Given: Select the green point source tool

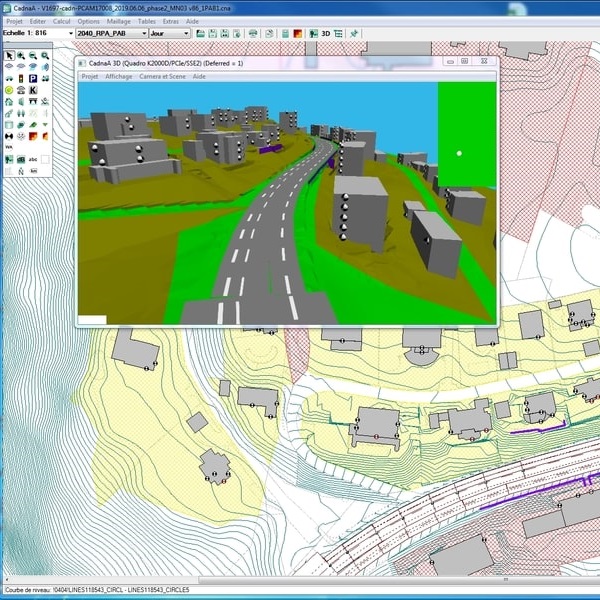Looking at the screenshot, I should pos(9,90).
